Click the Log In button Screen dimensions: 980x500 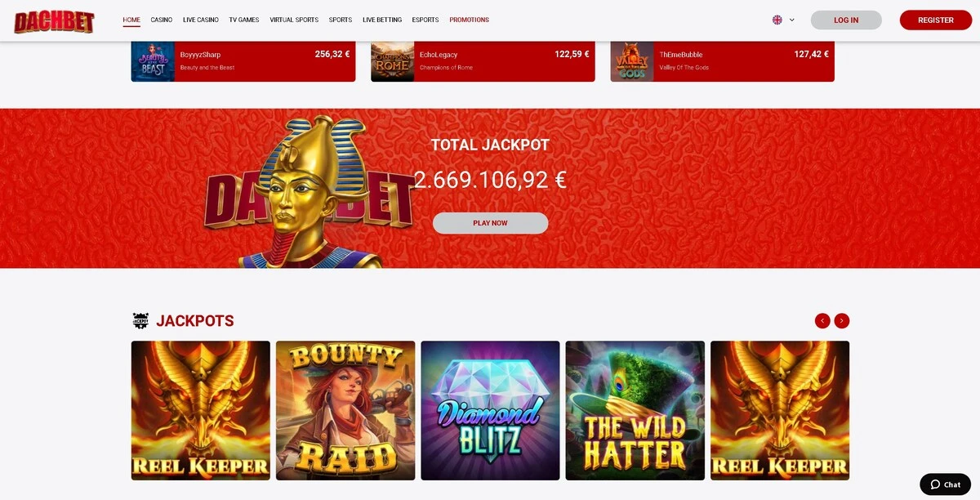pos(846,20)
